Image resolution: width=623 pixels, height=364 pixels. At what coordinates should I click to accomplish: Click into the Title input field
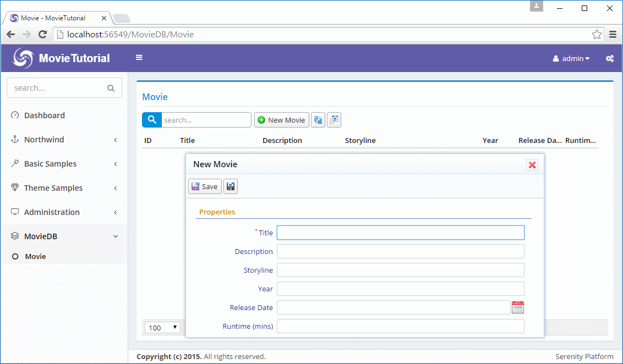pyautogui.click(x=400, y=233)
